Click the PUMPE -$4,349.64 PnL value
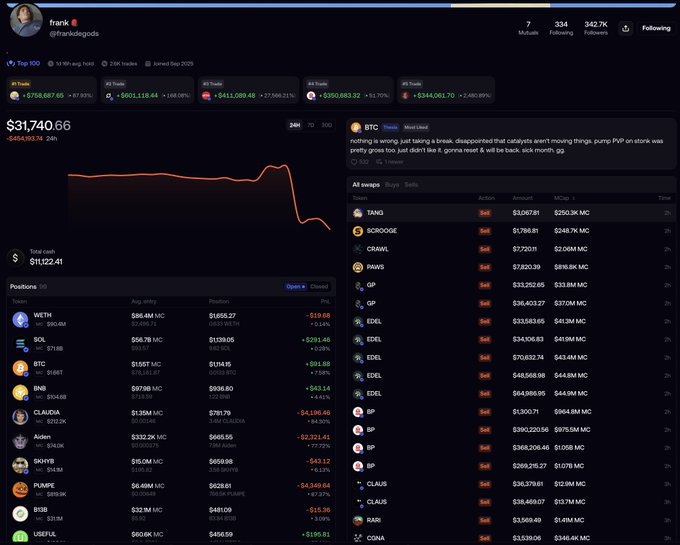This screenshot has height=545, width=680. click(x=313, y=486)
